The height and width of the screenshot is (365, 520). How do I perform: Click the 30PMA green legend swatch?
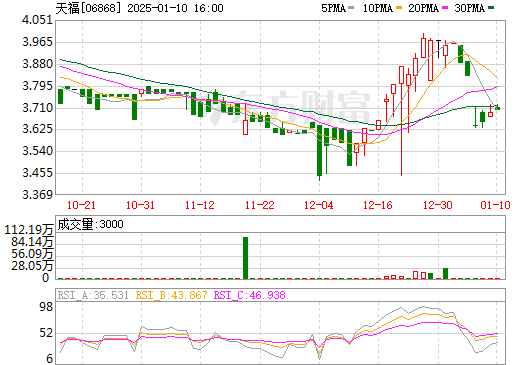pos(491,7)
